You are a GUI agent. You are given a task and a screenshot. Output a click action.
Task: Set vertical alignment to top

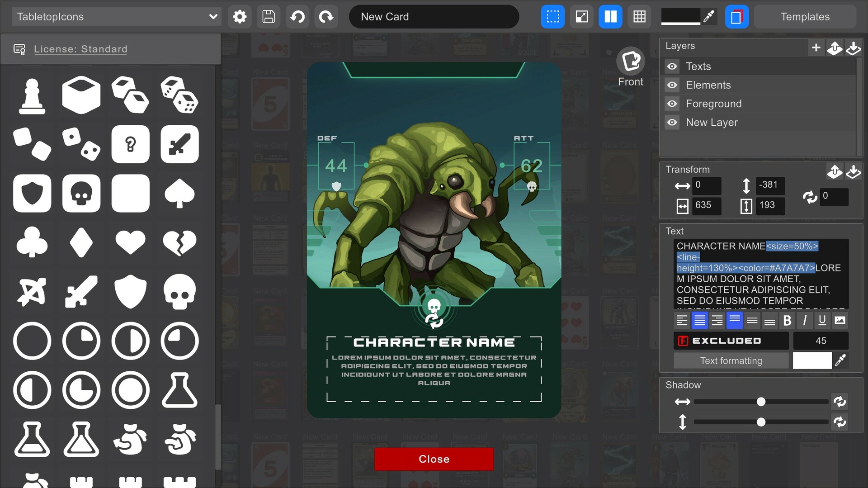click(735, 321)
